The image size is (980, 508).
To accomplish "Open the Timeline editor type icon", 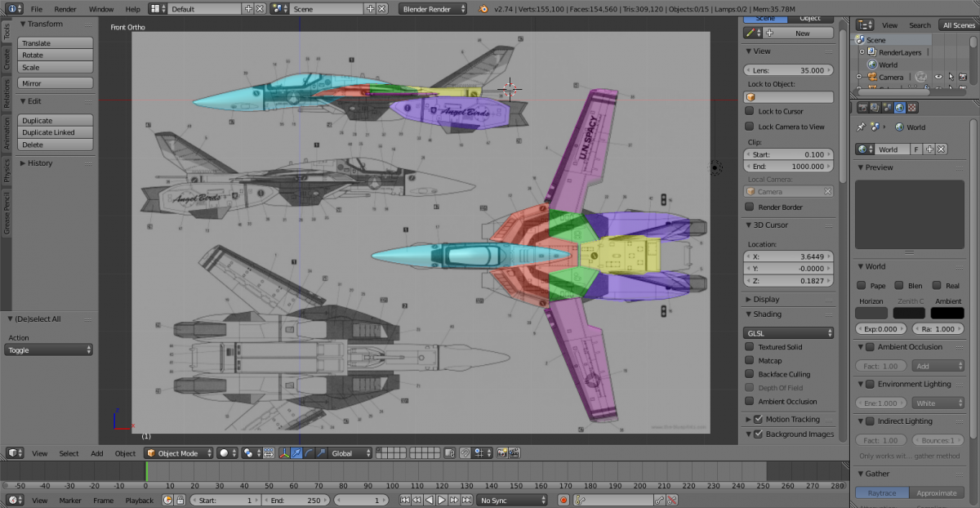I will tap(13, 500).
